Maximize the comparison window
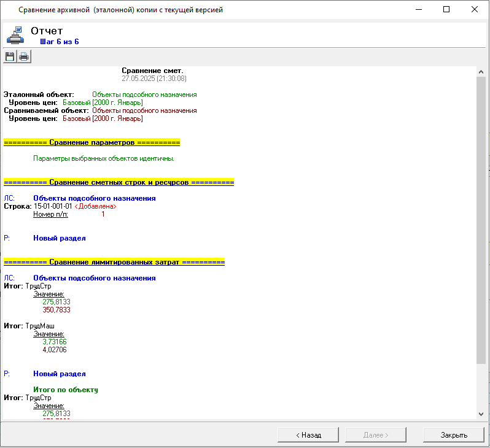Image resolution: width=490 pixels, height=448 pixels. pyautogui.click(x=446, y=10)
